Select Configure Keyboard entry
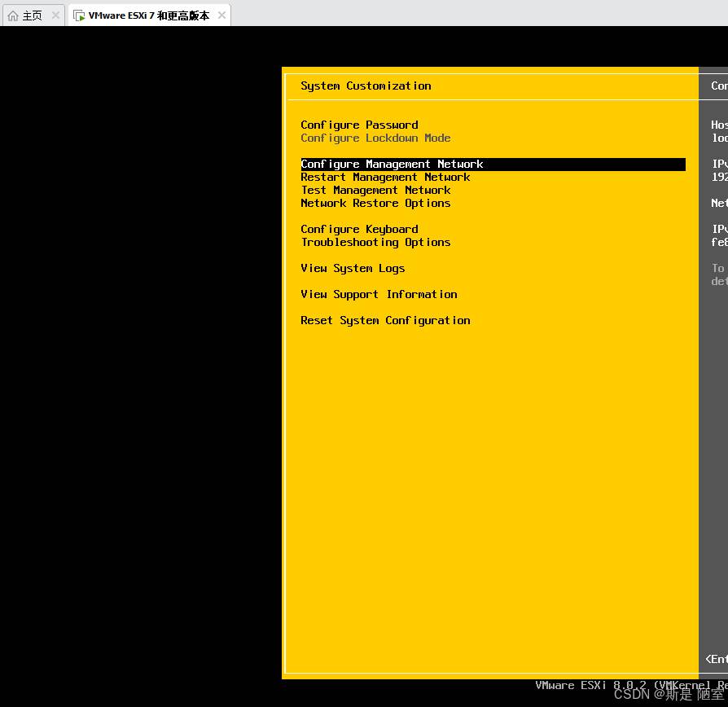This screenshot has width=728, height=707. point(359,229)
